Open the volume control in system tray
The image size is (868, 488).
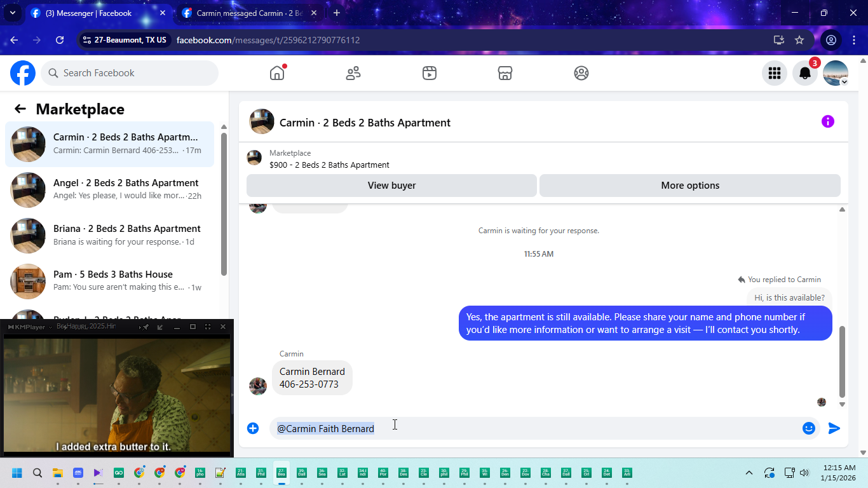(804, 473)
